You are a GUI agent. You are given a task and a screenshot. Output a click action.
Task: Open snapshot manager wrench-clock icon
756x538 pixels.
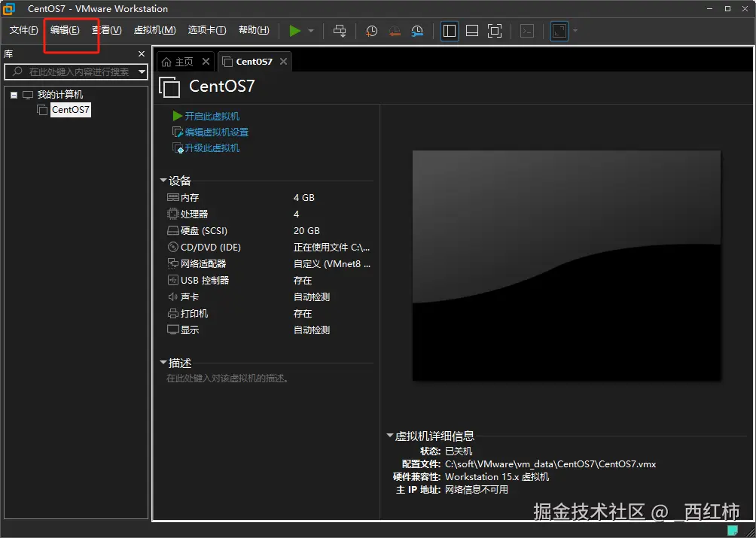click(x=417, y=31)
